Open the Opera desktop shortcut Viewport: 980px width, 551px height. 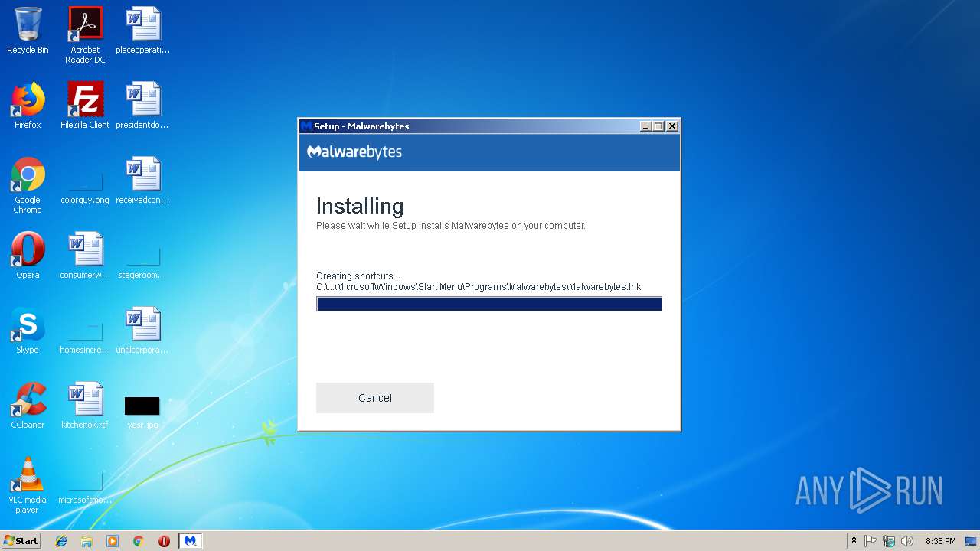click(28, 256)
